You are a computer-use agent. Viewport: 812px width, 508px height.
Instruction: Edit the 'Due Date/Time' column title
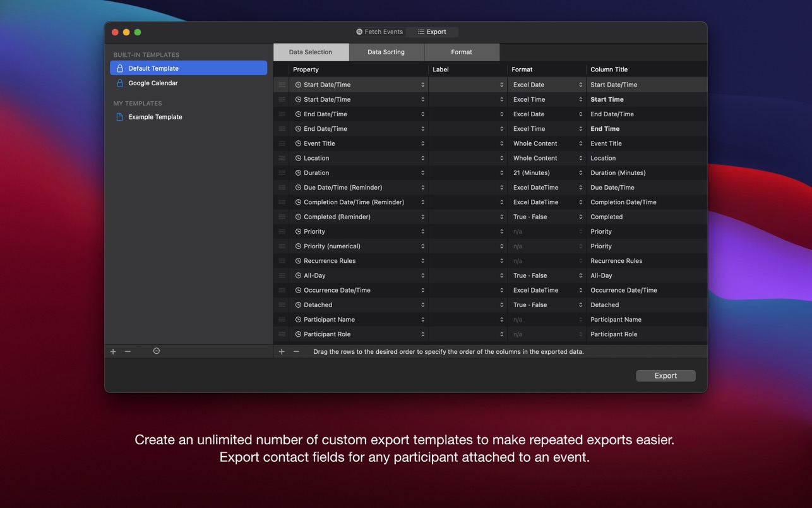point(612,188)
